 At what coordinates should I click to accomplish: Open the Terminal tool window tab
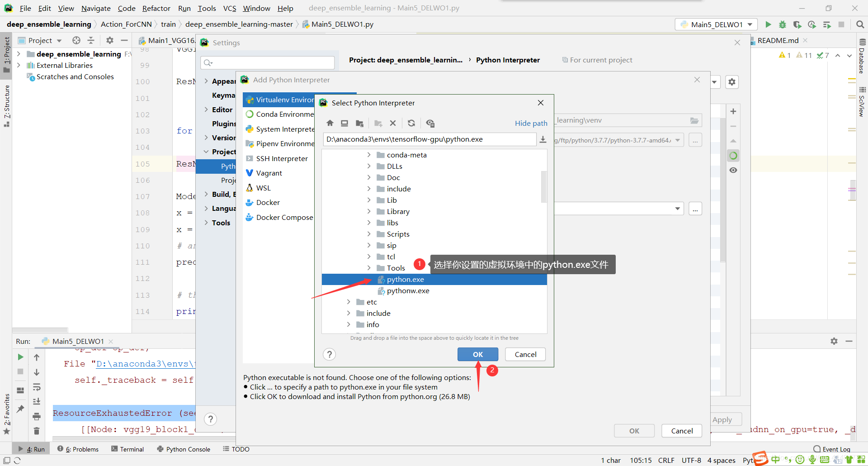[127, 449]
